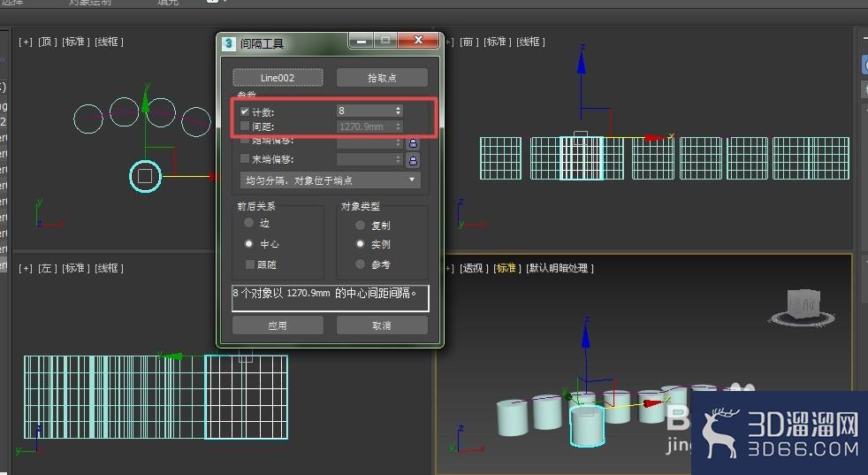Click the start offset lock icon
868x475 pixels.
pyautogui.click(x=413, y=143)
